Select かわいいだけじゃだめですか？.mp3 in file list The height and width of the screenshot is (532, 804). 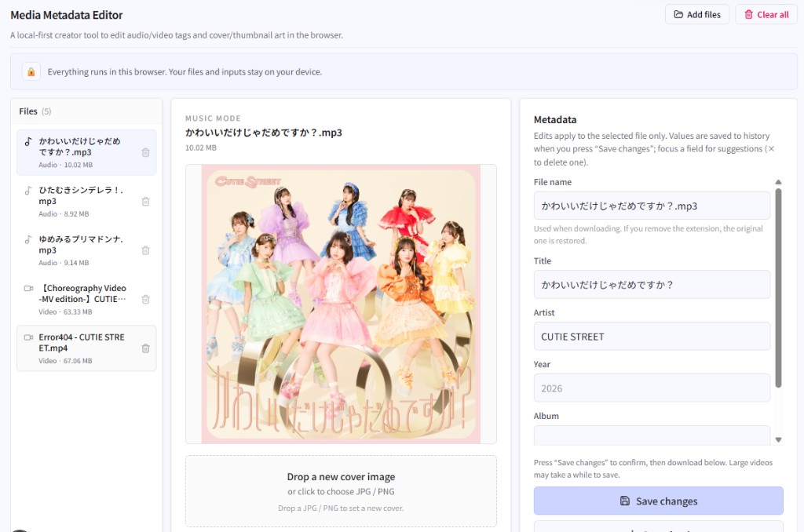coord(86,152)
